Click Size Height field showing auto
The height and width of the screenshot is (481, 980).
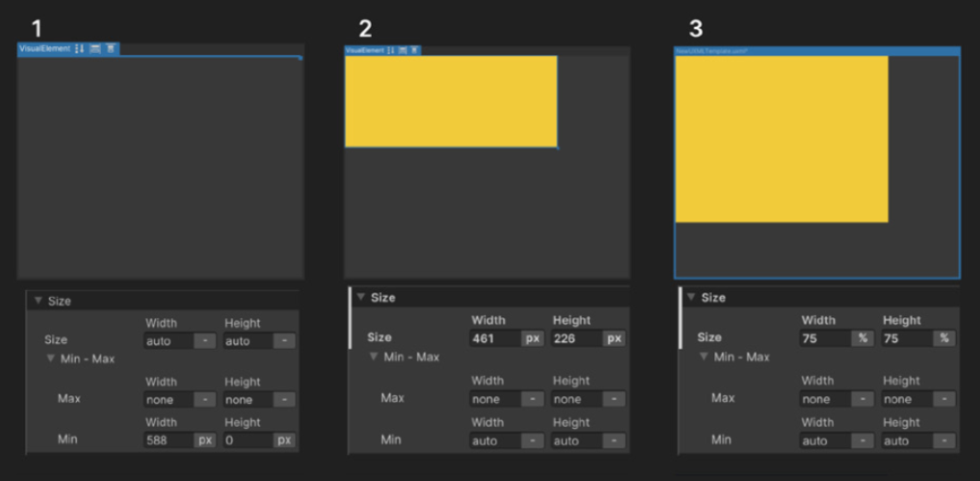[248, 341]
